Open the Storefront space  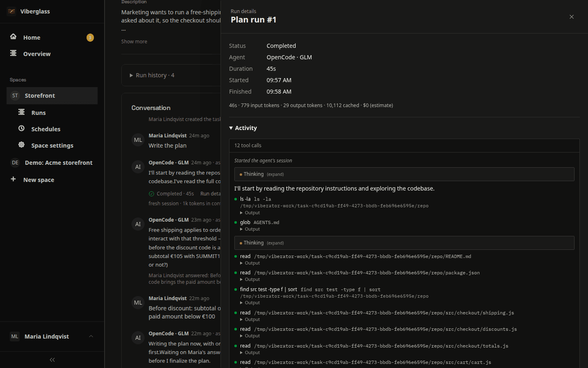coord(52,96)
